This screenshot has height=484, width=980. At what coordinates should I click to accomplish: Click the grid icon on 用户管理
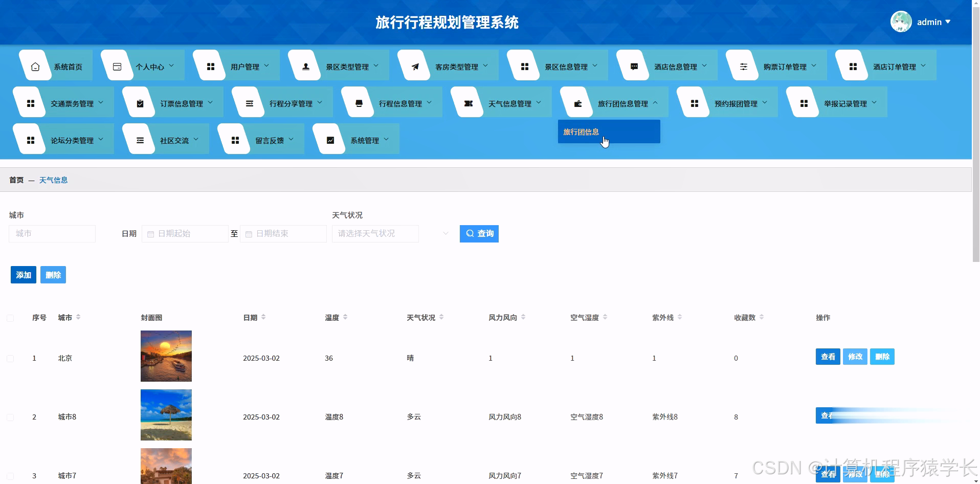(210, 65)
